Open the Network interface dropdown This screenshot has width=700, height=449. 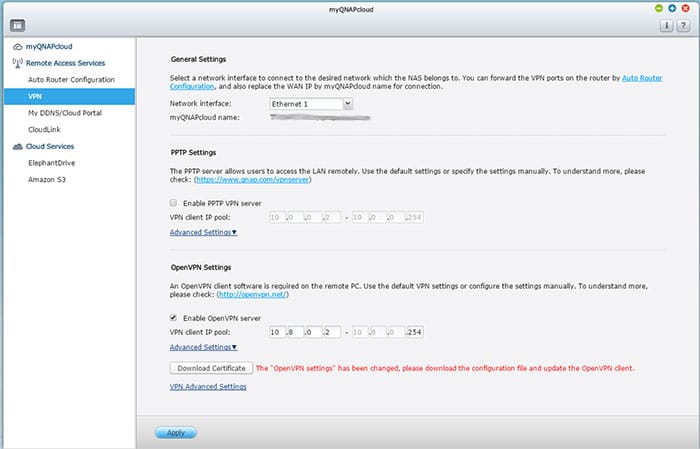pyautogui.click(x=311, y=103)
